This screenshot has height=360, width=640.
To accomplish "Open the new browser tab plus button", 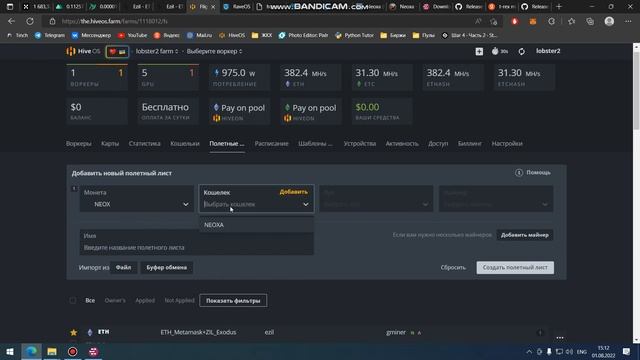I will [559, 7].
